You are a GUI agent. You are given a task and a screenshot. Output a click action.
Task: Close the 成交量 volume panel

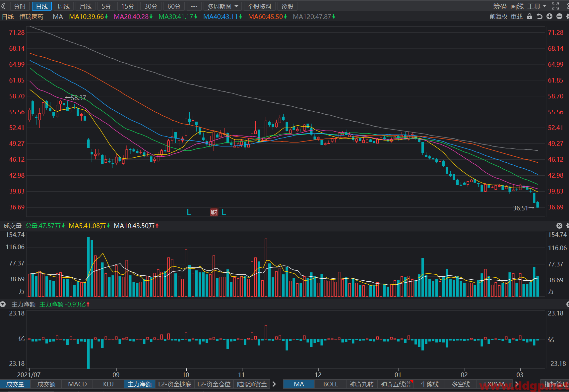[x=559, y=226]
